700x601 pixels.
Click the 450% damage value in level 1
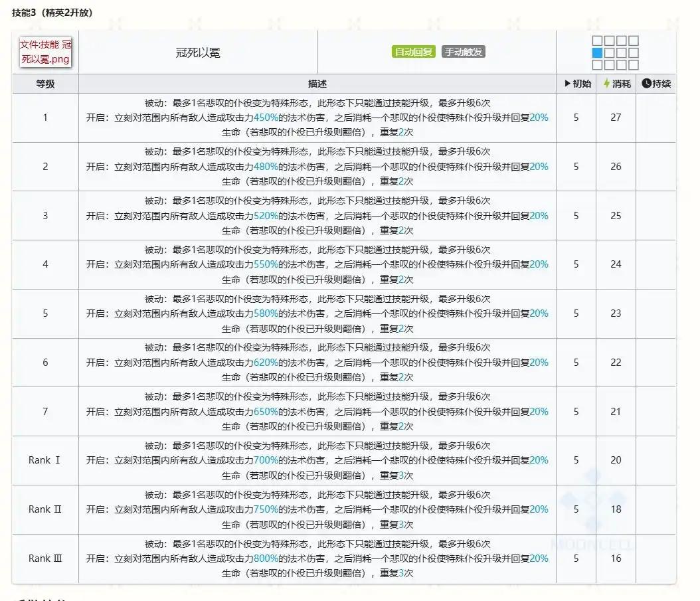click(x=266, y=118)
